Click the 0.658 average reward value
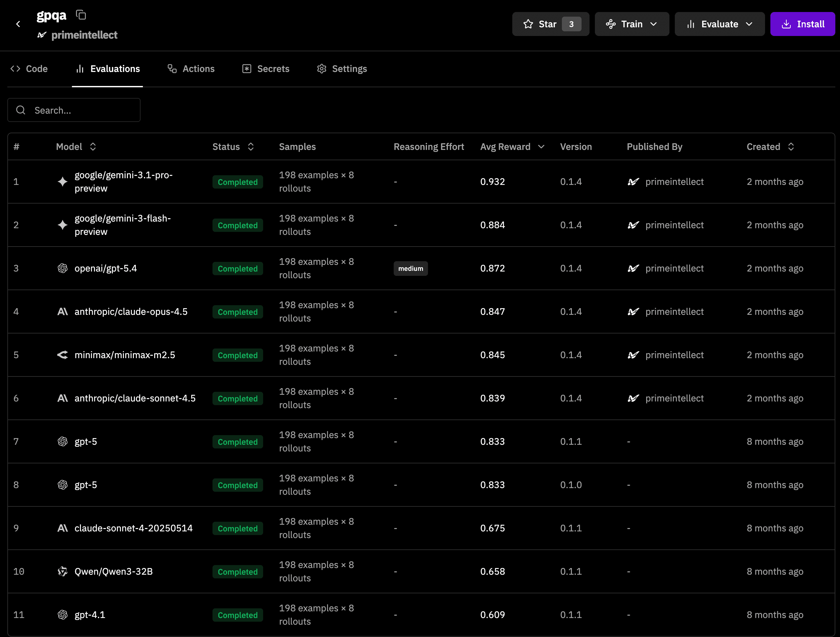 493,571
